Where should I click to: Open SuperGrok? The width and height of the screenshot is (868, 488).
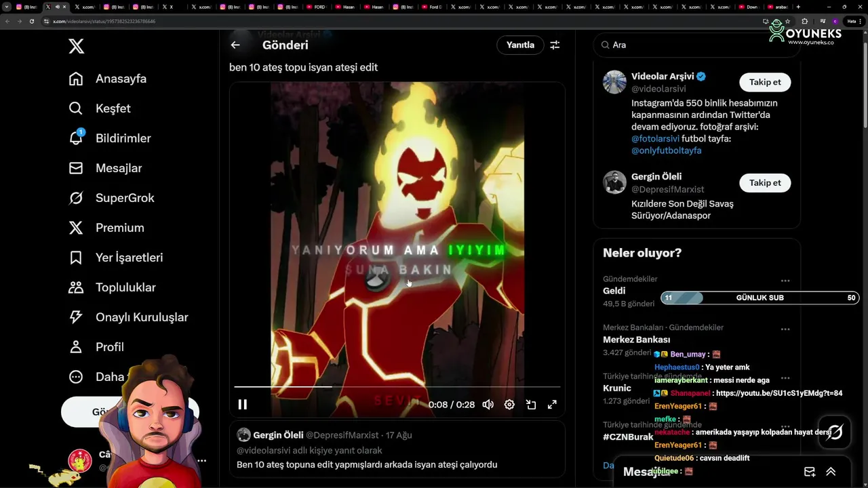point(112,198)
